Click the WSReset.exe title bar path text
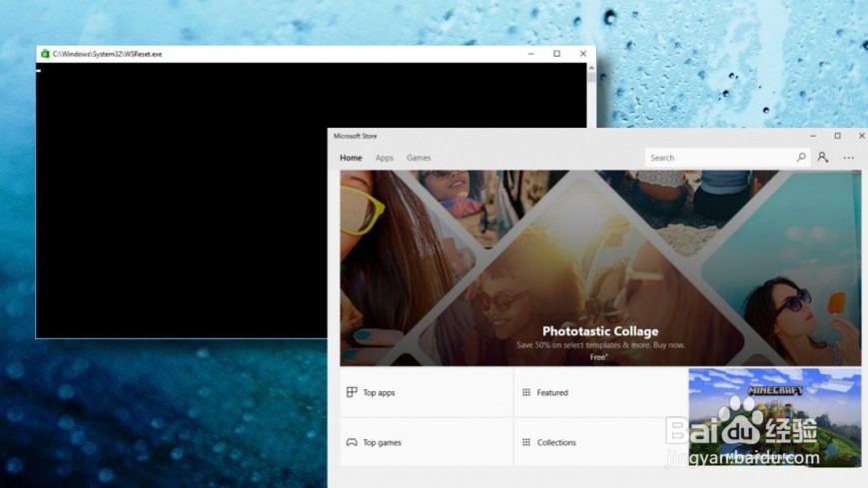 click(108, 54)
